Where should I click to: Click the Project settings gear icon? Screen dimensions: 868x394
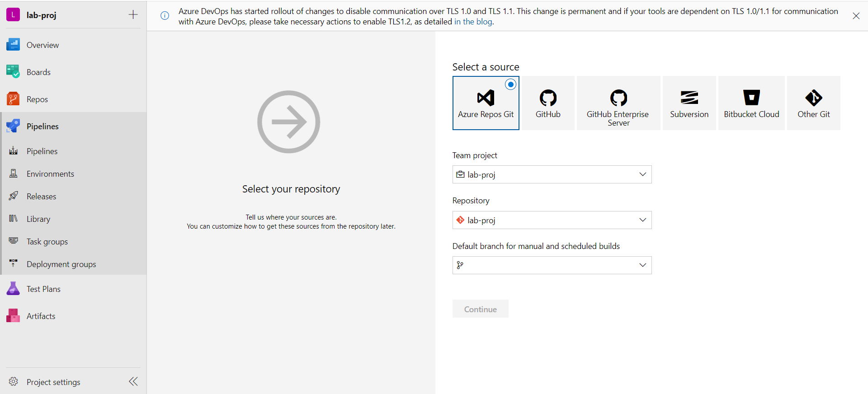pos(14,382)
